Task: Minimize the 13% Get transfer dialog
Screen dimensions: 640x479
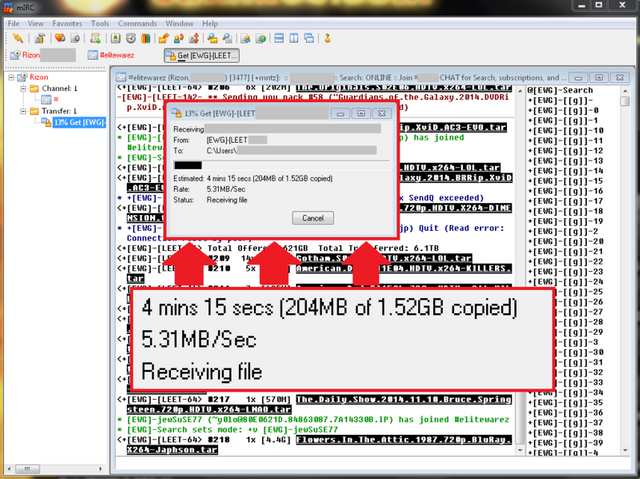Action: 340,113
